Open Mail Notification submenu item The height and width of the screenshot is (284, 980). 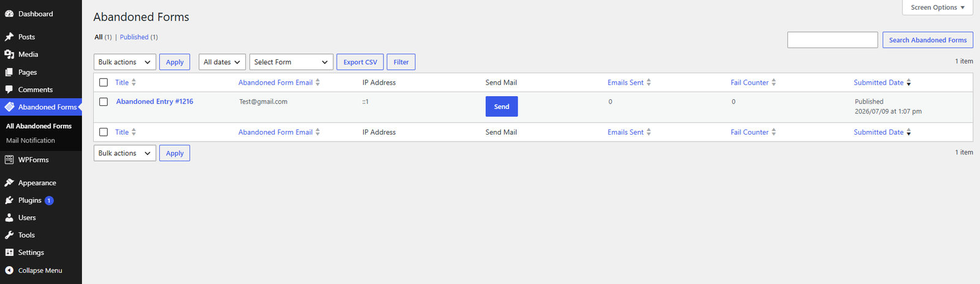tap(31, 140)
